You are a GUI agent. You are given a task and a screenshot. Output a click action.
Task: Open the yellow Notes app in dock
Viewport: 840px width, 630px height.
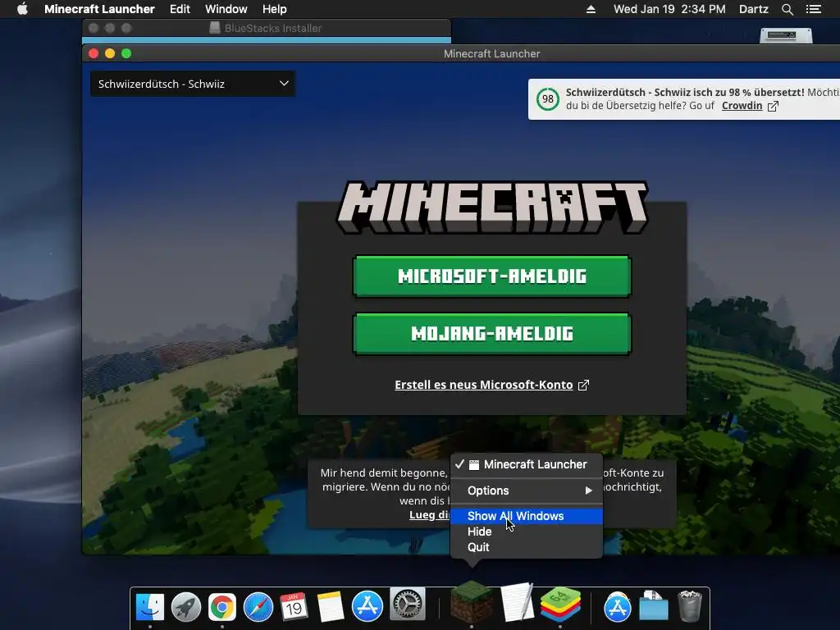(x=331, y=607)
